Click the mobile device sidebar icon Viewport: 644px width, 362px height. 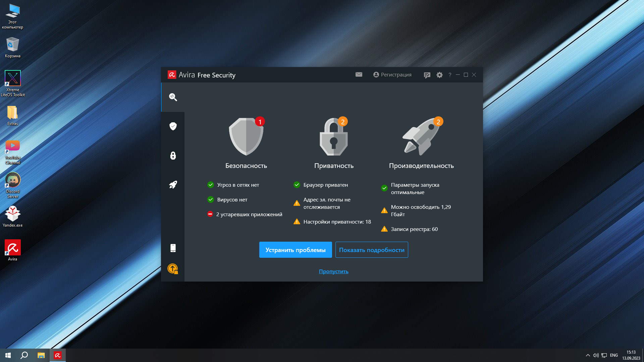173,248
